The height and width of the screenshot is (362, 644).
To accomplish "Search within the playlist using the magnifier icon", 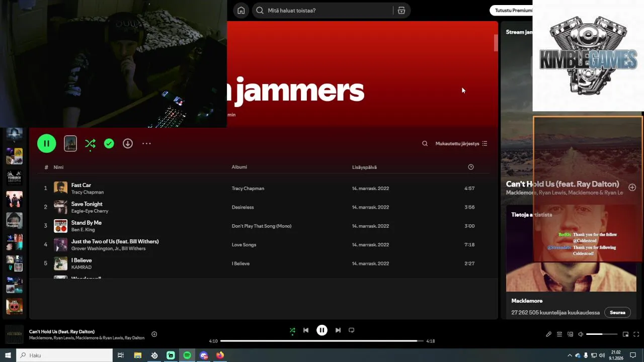I will [x=425, y=144].
